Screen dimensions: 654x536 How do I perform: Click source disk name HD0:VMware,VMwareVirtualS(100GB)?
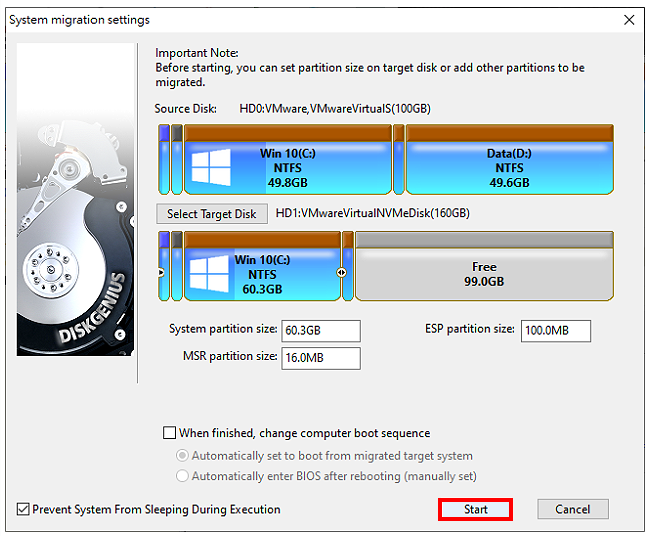click(x=335, y=109)
